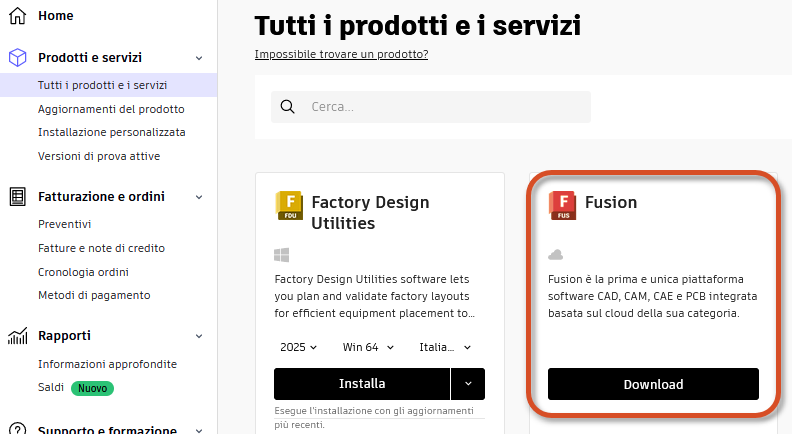Open Versioni di prova attive
The height and width of the screenshot is (434, 792).
[99, 156]
